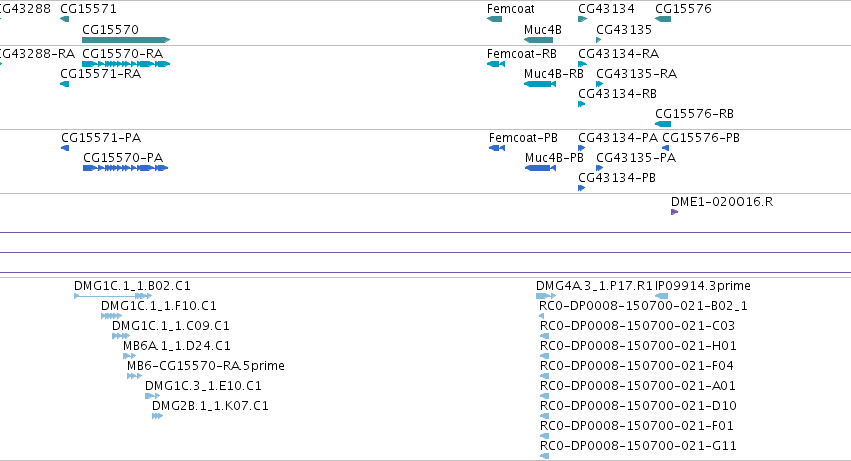Screen dimensions: 851x461
Task: Select the RC0-DP0008-150700-021-F04 feature
Action: (x=545, y=376)
